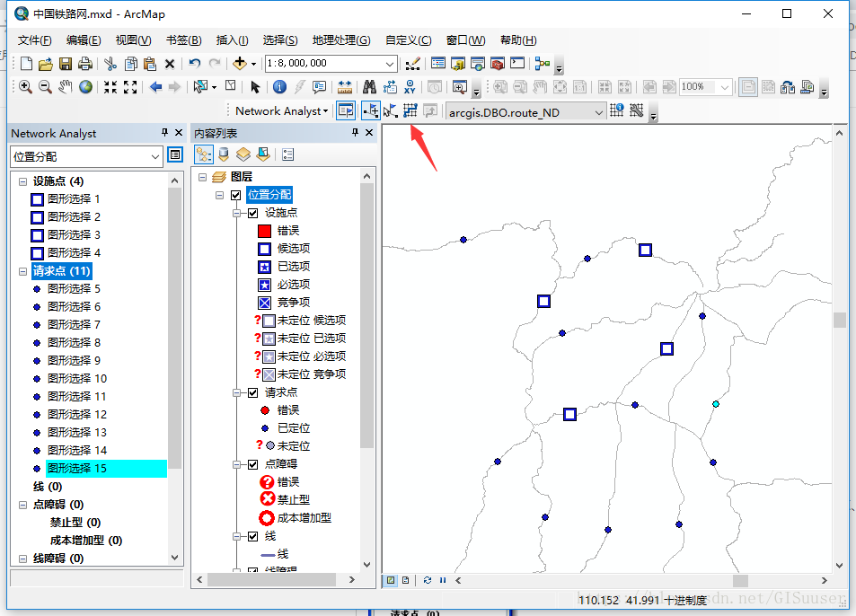Select the Zoom In tool
The height and width of the screenshot is (616, 856).
pyautogui.click(x=25, y=87)
